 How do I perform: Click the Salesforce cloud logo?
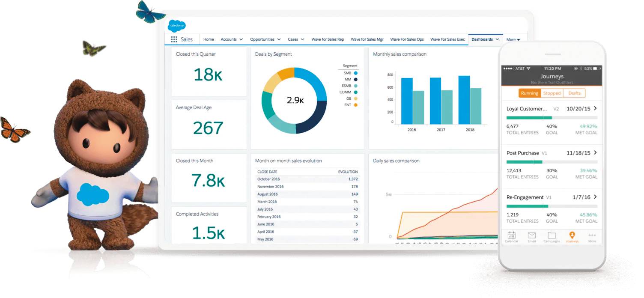point(176,26)
